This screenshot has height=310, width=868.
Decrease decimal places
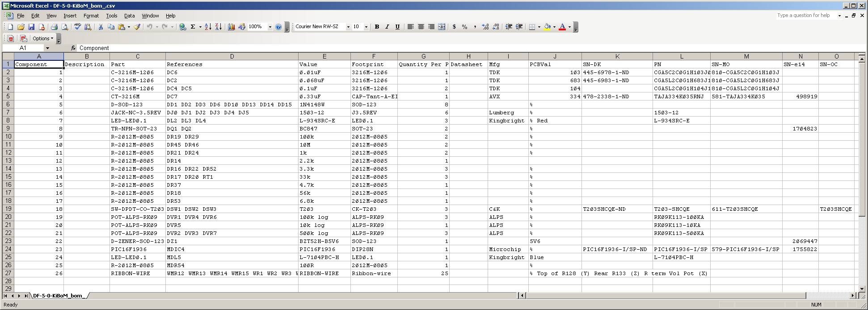[496, 27]
